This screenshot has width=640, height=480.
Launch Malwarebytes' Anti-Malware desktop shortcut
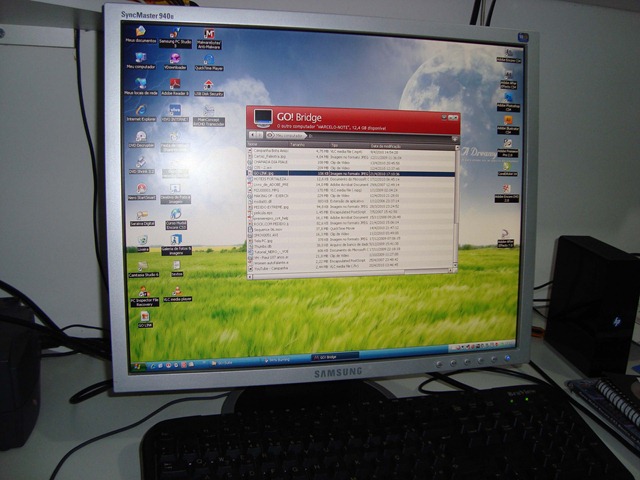coord(209,39)
